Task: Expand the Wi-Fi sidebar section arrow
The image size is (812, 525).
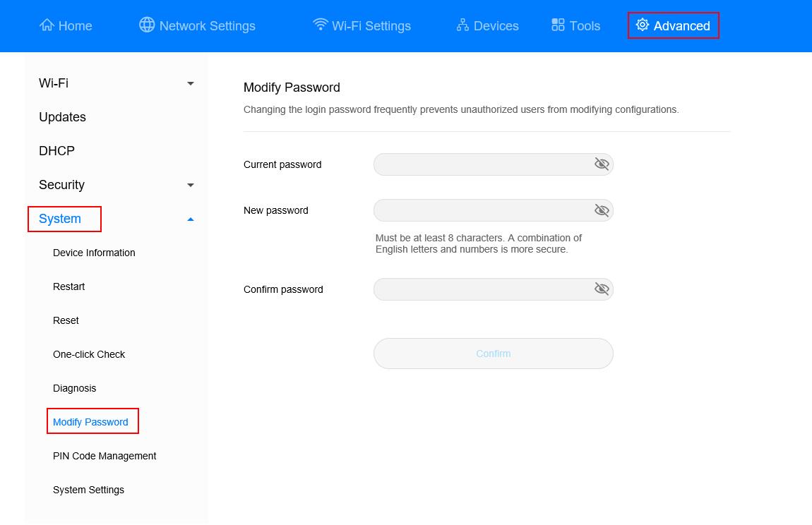Action: (x=190, y=83)
